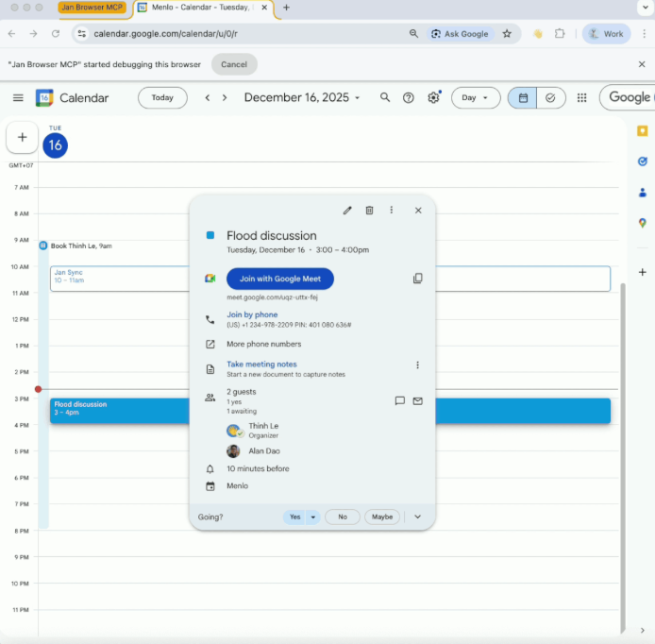Viewport: 655px width, 644px height.
Task: Switch to the Calendar view toggle
Action: (522, 97)
